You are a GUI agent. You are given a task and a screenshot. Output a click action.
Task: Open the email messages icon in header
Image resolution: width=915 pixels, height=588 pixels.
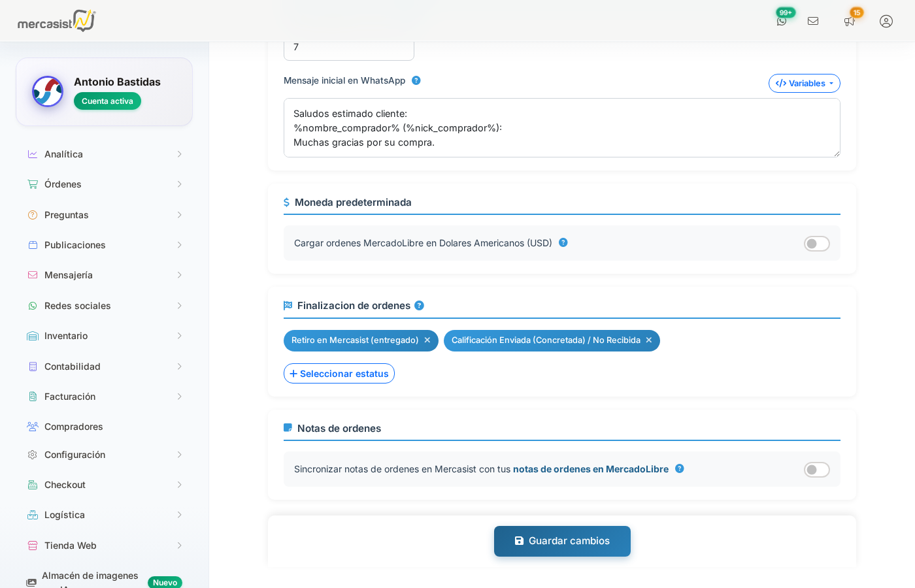tap(813, 21)
